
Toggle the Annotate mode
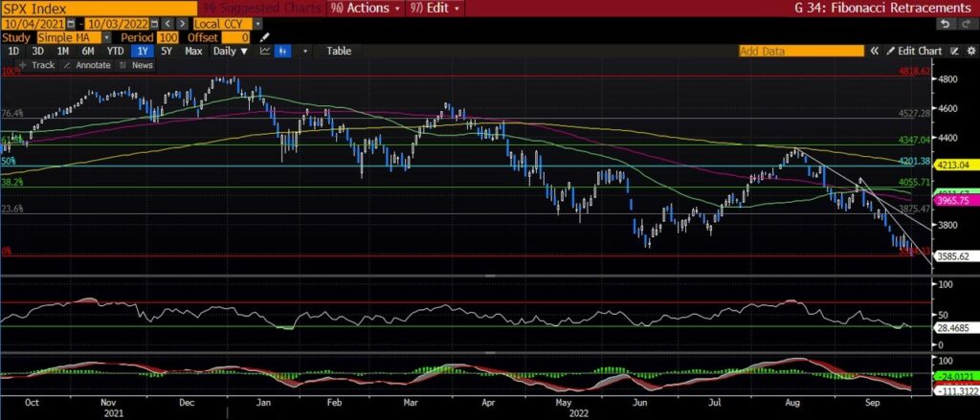point(88,65)
